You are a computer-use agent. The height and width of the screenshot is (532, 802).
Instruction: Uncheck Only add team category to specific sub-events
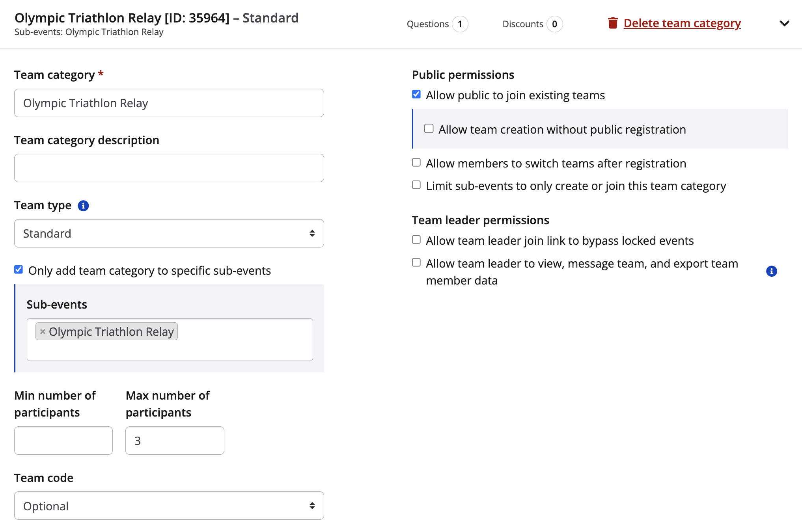click(x=19, y=270)
